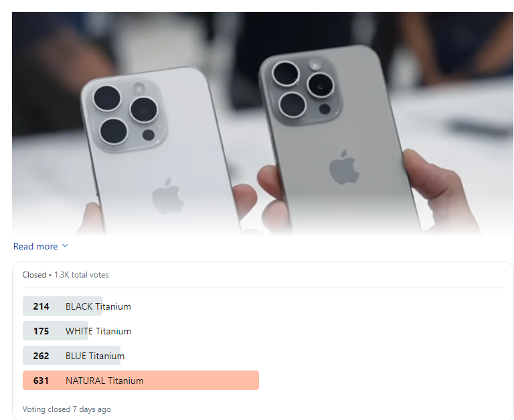Click the Apple logo on the gray iPhone
The image size is (514, 420).
pos(344,167)
